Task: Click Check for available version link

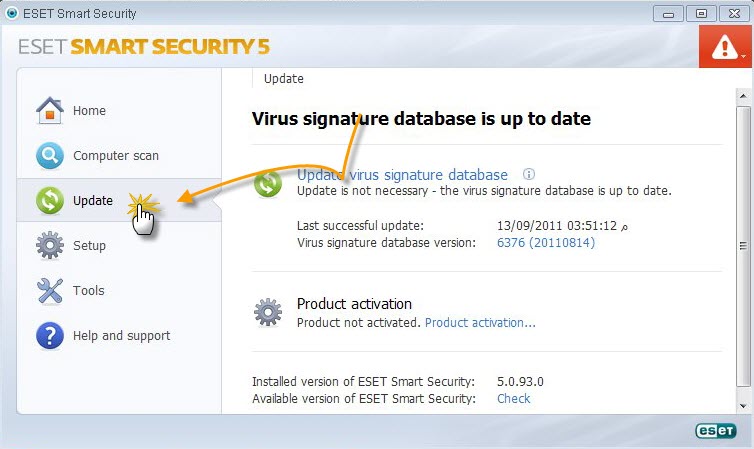Action: click(514, 399)
